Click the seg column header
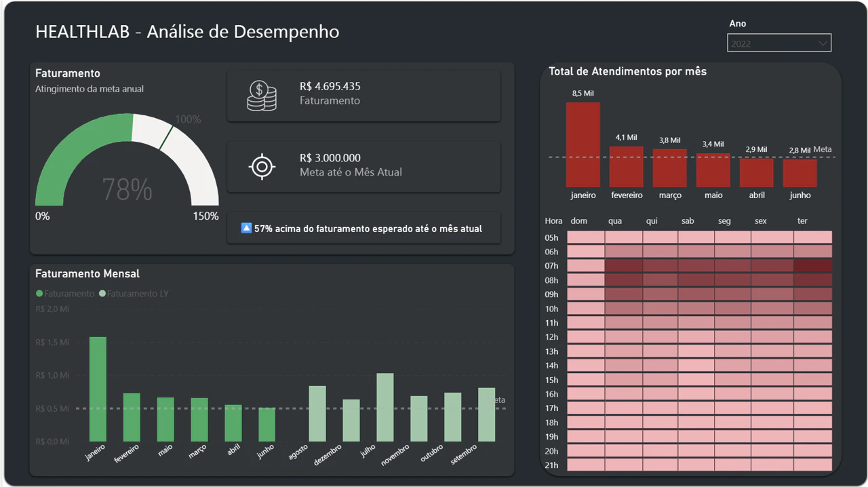Image resolution: width=868 pixels, height=487 pixels. [x=725, y=221]
